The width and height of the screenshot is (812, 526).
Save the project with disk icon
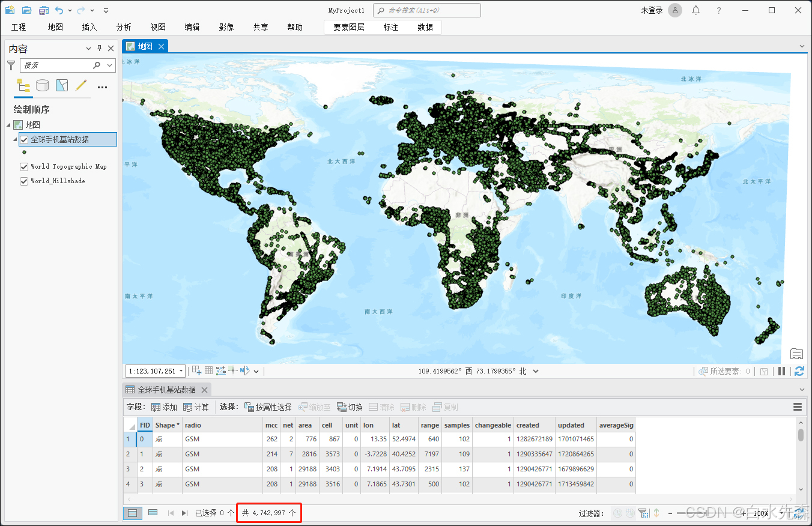pos(43,10)
